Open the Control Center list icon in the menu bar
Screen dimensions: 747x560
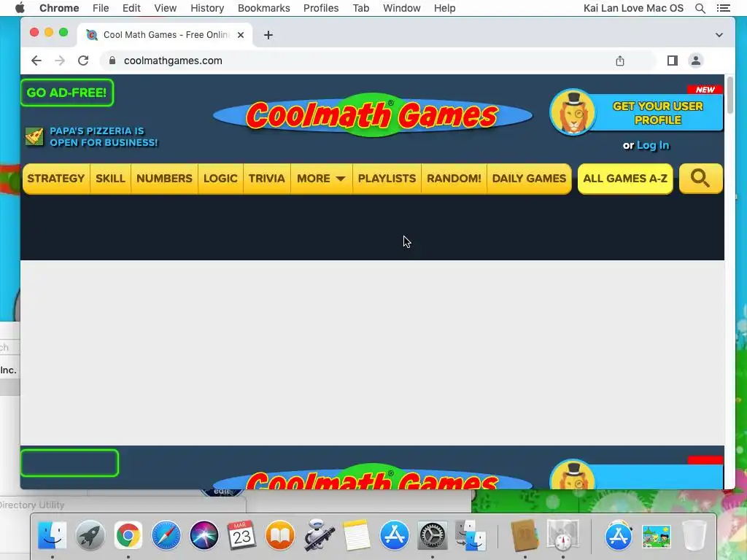[x=723, y=8]
